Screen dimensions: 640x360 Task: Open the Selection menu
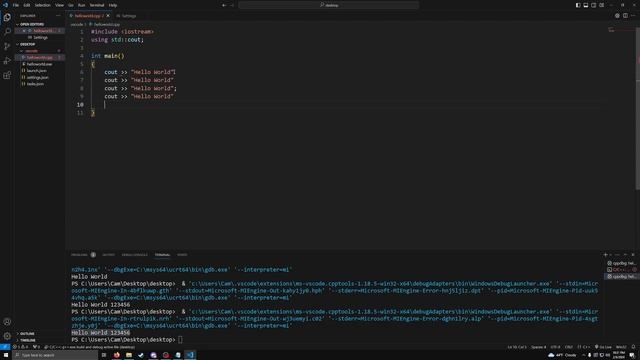pyautogui.click(x=42, y=5)
